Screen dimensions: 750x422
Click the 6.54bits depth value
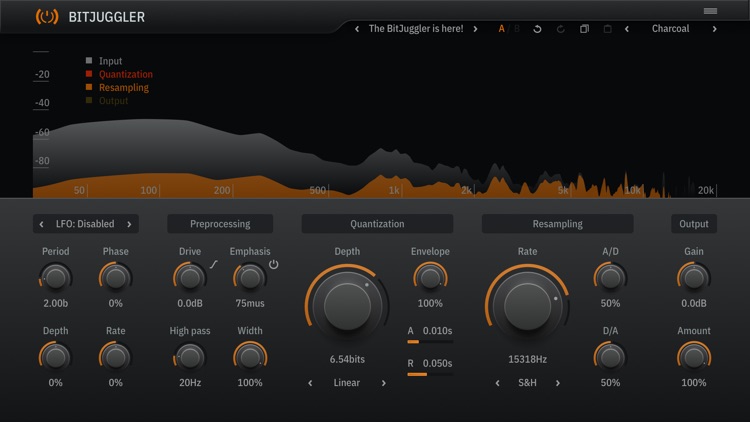click(347, 359)
